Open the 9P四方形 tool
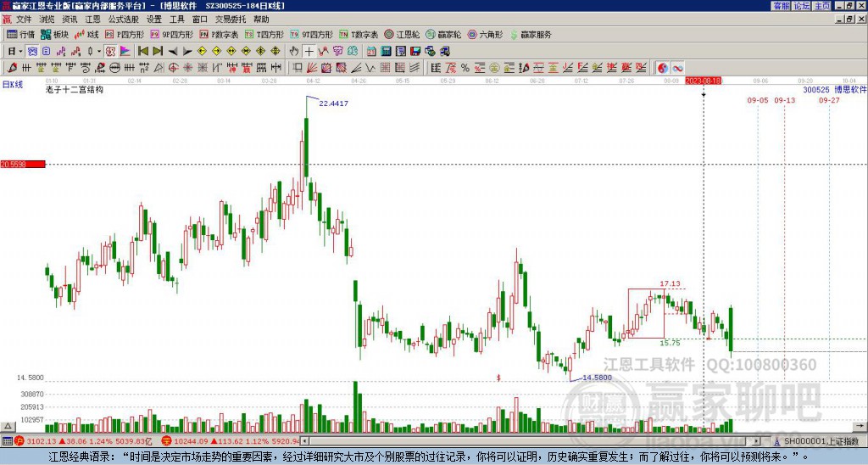This screenshot has width=868, height=465. click(x=171, y=34)
